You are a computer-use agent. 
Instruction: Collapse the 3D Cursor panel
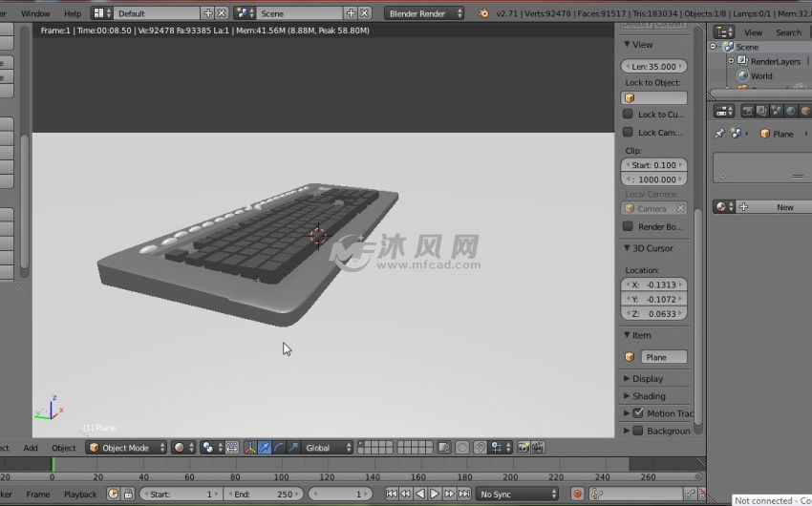[628, 248]
